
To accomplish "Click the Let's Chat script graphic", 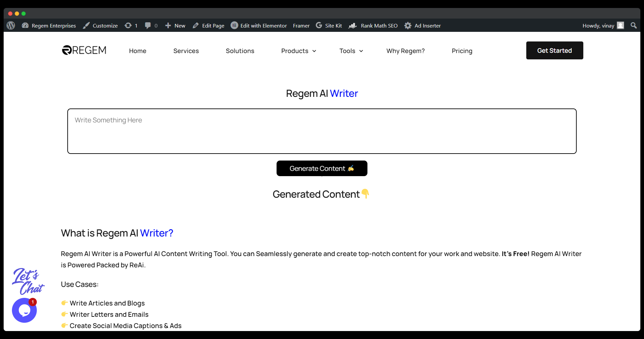I will point(28,281).
